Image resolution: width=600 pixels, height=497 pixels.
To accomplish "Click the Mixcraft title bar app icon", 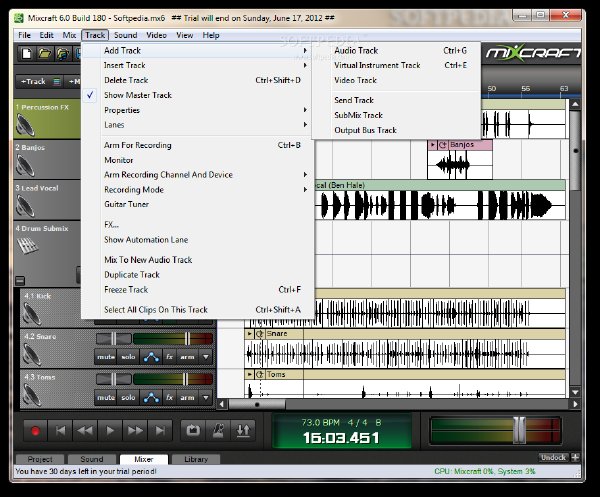I will click(19, 18).
